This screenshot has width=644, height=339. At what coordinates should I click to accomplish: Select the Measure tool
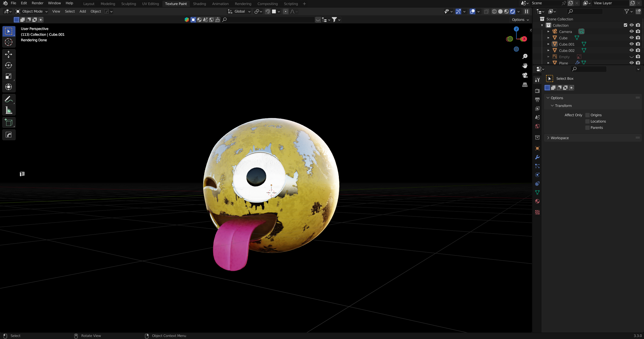click(9, 110)
